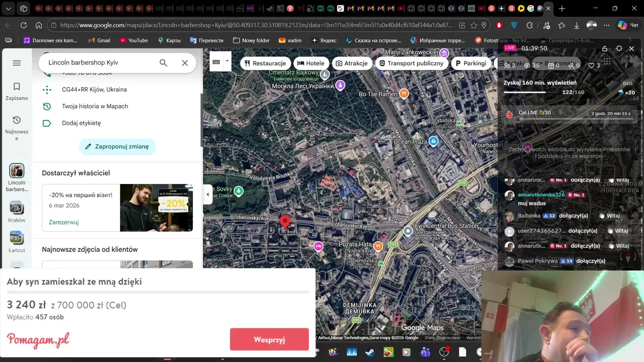Image resolution: width=644 pixels, height=362 pixels.
Task: Click the Могила Лесі Українки marker
Action: [341, 85]
